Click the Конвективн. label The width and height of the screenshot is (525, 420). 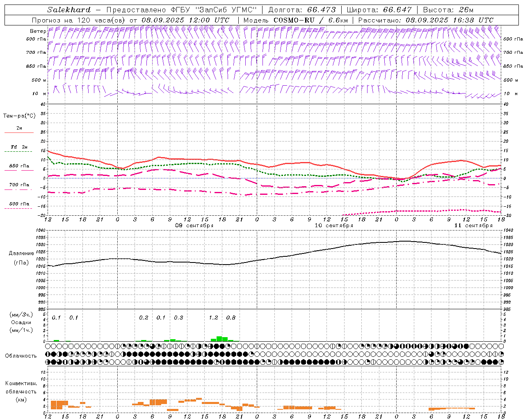point(21,383)
